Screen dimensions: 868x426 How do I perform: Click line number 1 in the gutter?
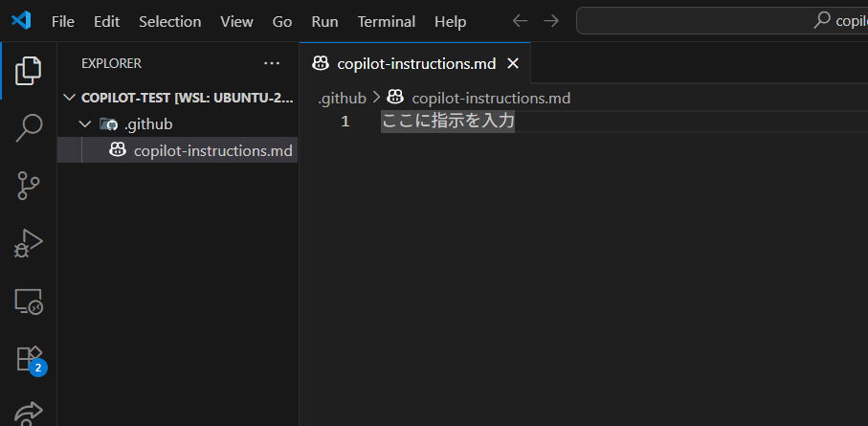(345, 122)
